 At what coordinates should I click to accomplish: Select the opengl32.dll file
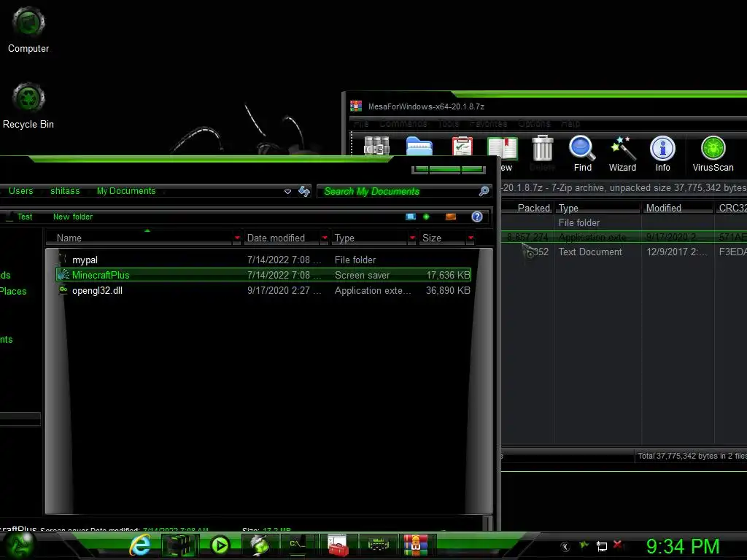click(x=263, y=290)
